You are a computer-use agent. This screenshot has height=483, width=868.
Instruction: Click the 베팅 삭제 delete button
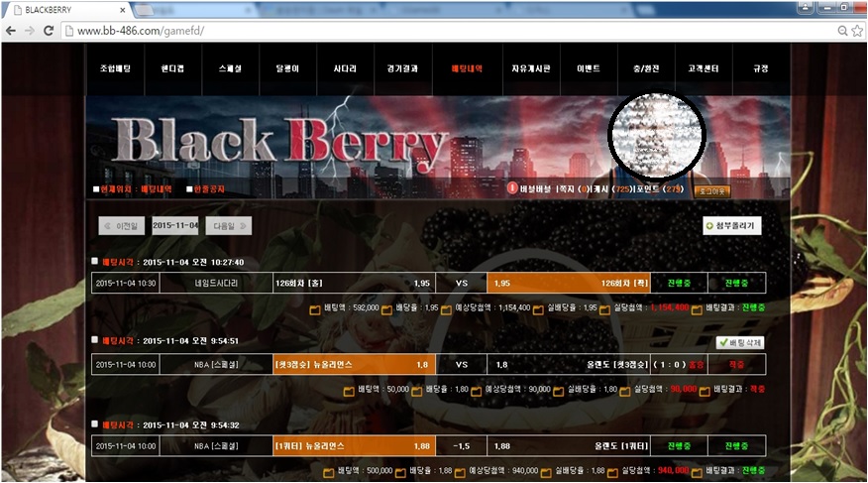tap(740, 343)
